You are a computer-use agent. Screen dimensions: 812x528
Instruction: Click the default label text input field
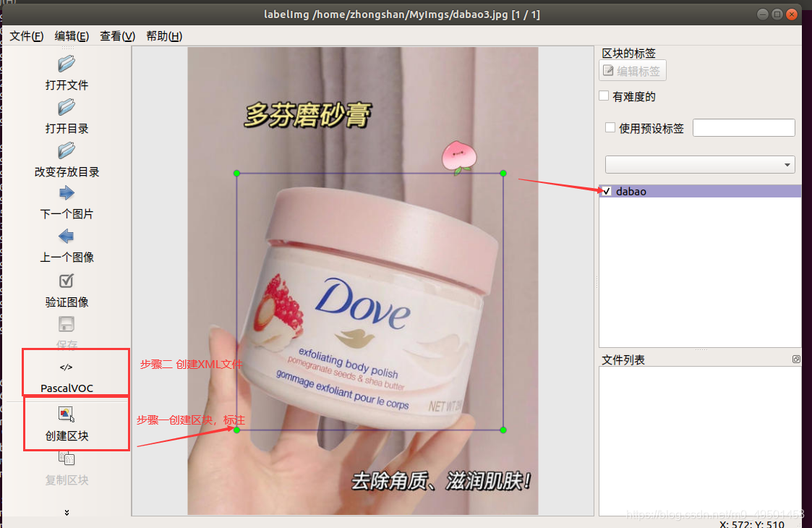[x=743, y=127]
